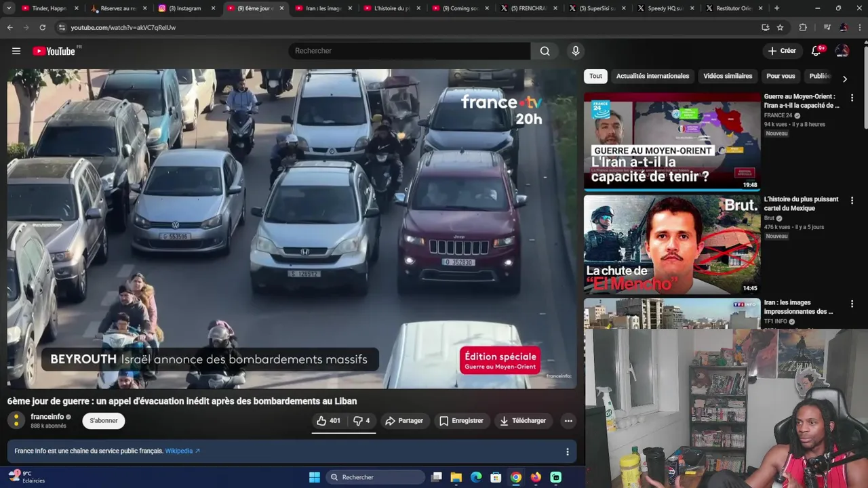This screenshot has height=488, width=868.
Task: Go back in browser history
Action: (x=9, y=27)
